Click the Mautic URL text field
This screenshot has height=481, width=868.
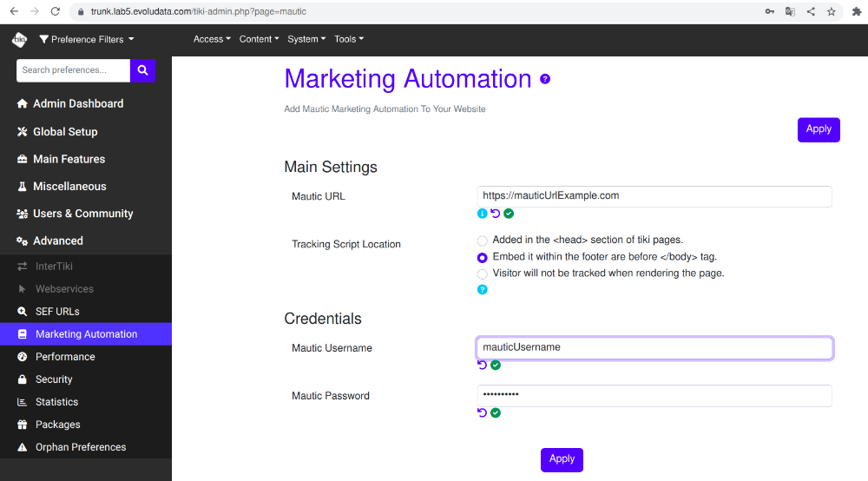click(x=654, y=196)
